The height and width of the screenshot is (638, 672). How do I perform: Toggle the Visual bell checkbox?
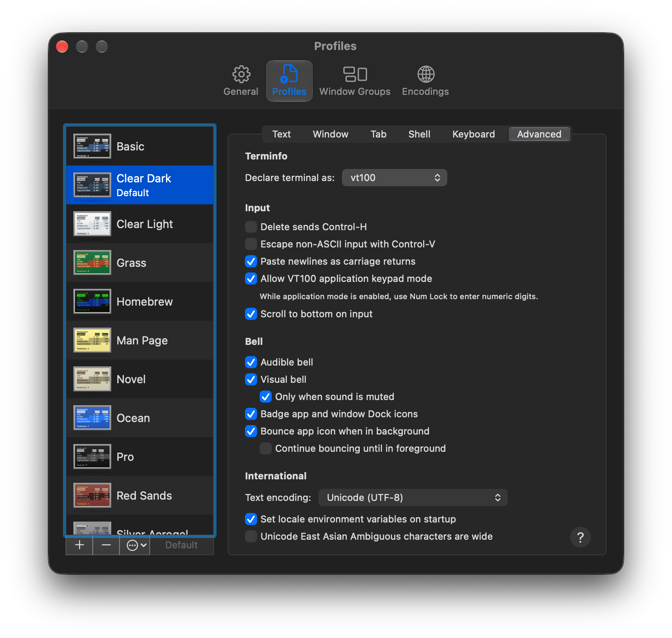click(251, 379)
